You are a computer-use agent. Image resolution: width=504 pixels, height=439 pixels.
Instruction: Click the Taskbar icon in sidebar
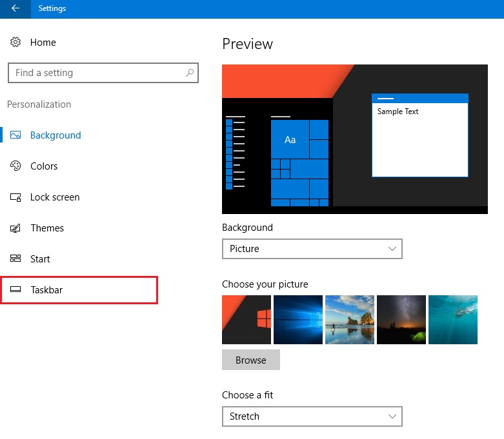point(16,290)
